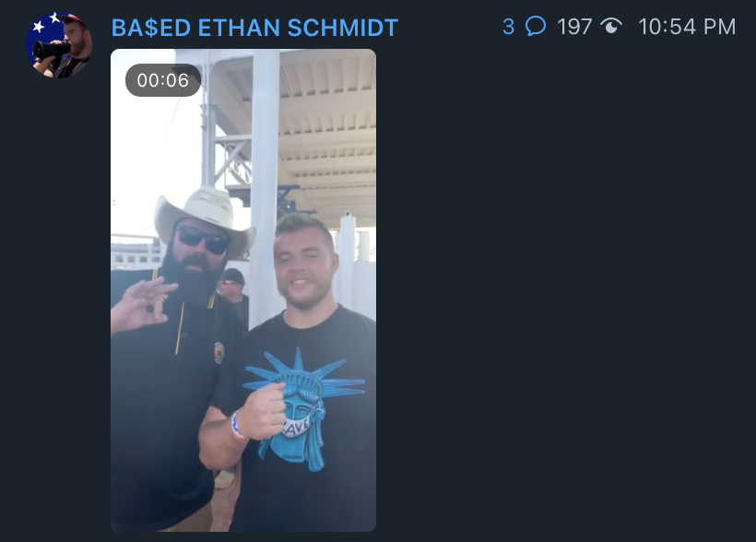
Task: Open the comments speech bubble icon
Action: pos(535,26)
